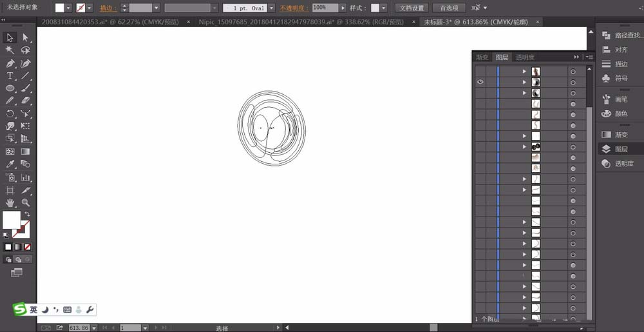Select the 图层 tab in floating panel
The image size is (644, 332).
pyautogui.click(x=502, y=57)
